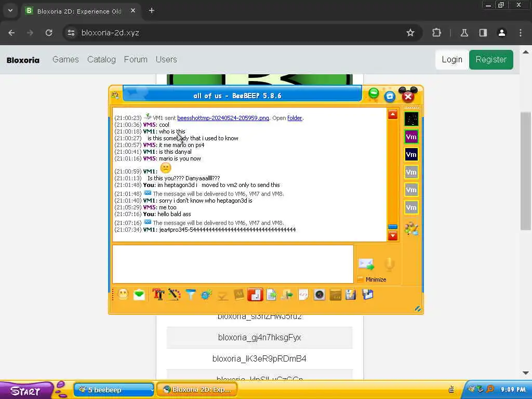Bookmark this page with the star icon
This screenshot has width=532, height=399.
point(410,33)
